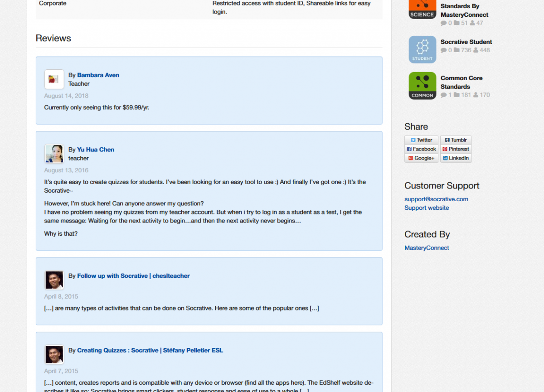
Task: Share using the Google+ button
Action: click(421, 158)
